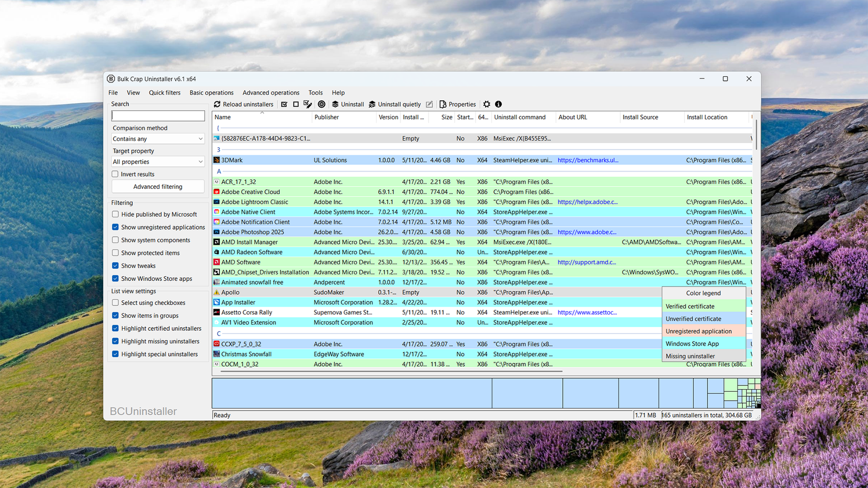Click the Apollo warning triangle icon
Screen dimensions: 868x488
tap(216, 292)
